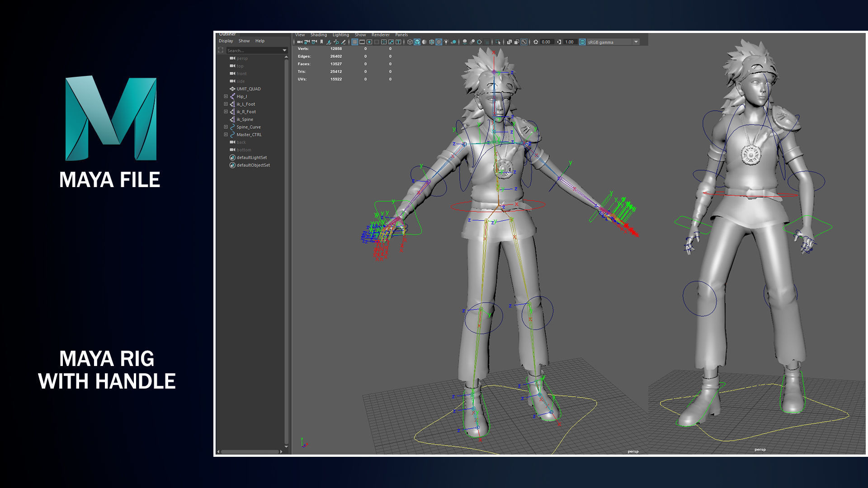Click the Outliner vertical scrollbar

pyautogui.click(x=286, y=251)
